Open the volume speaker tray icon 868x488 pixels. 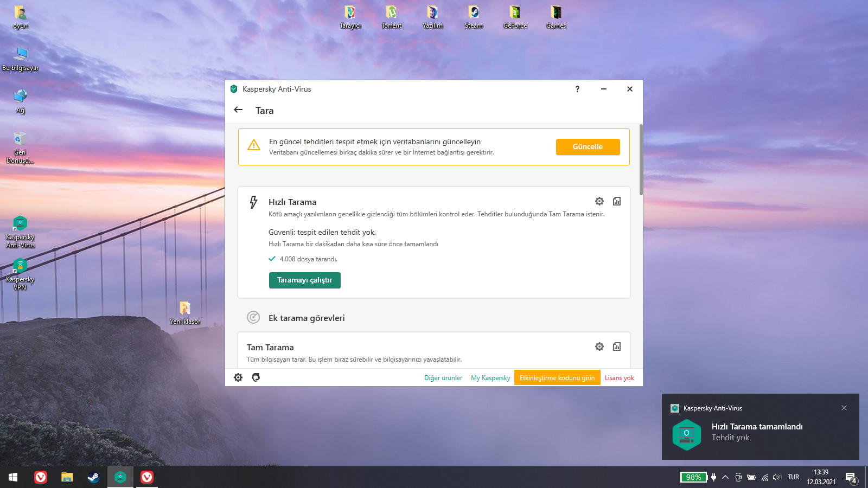point(777,477)
